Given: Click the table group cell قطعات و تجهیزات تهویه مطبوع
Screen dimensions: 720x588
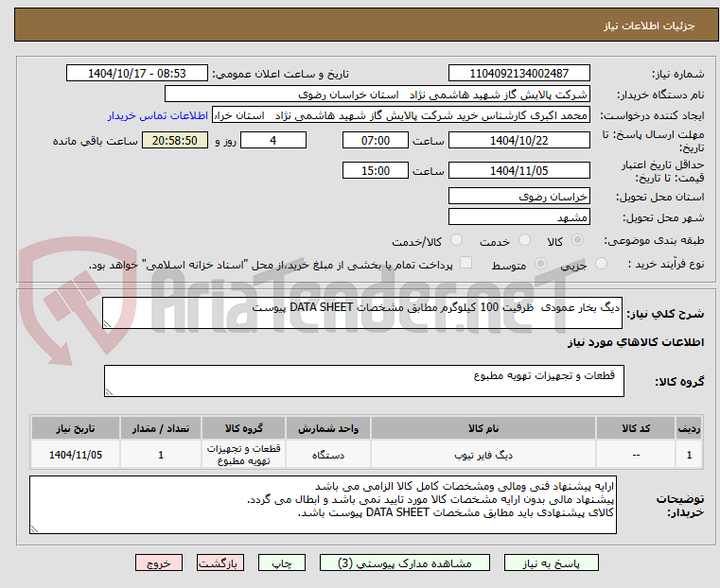Looking at the screenshot, I should click(x=243, y=455).
